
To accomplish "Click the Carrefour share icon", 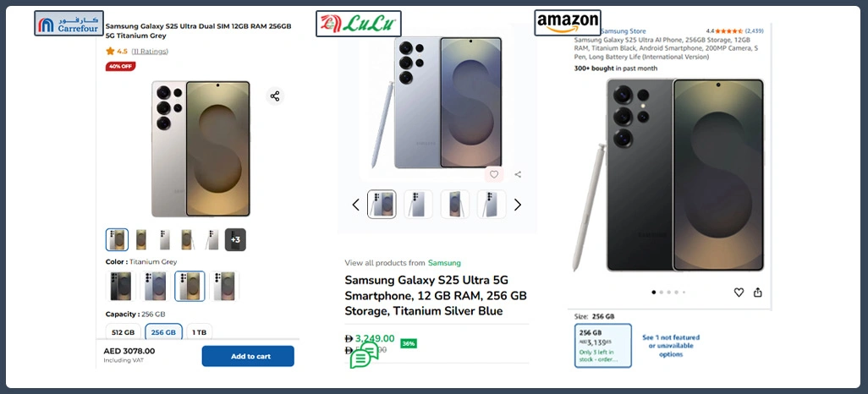I will click(x=275, y=96).
